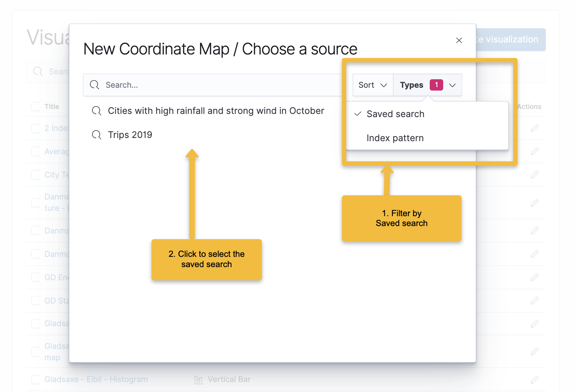
Task: Click the search magnifier icon in modal
Action: [x=95, y=85]
